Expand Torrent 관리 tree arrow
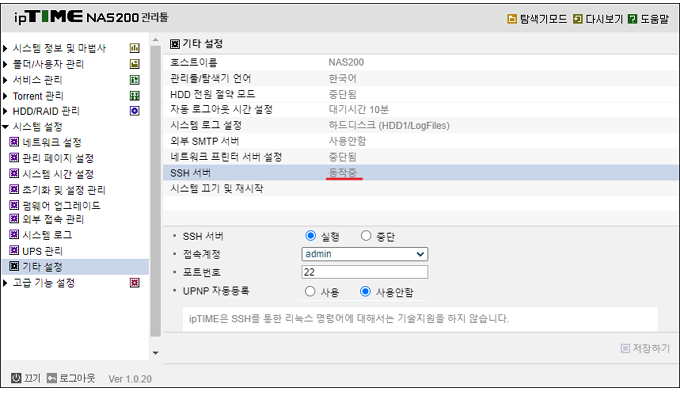 click(x=5, y=95)
